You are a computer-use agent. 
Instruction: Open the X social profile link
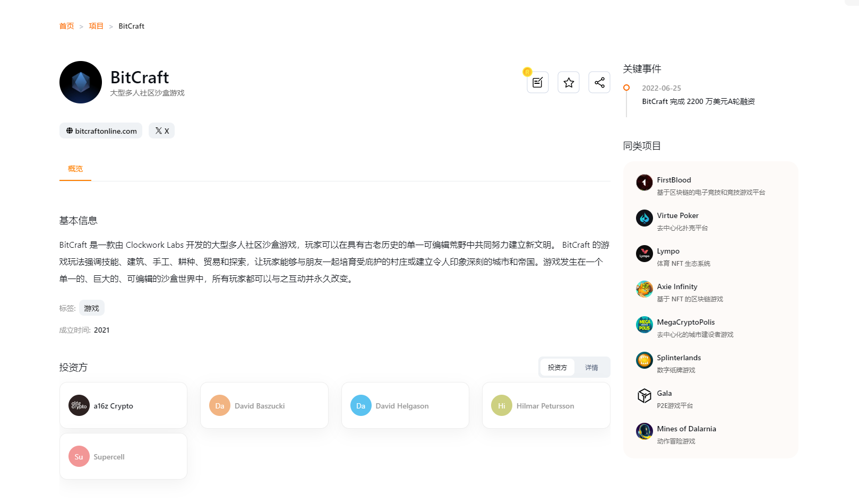coord(162,131)
